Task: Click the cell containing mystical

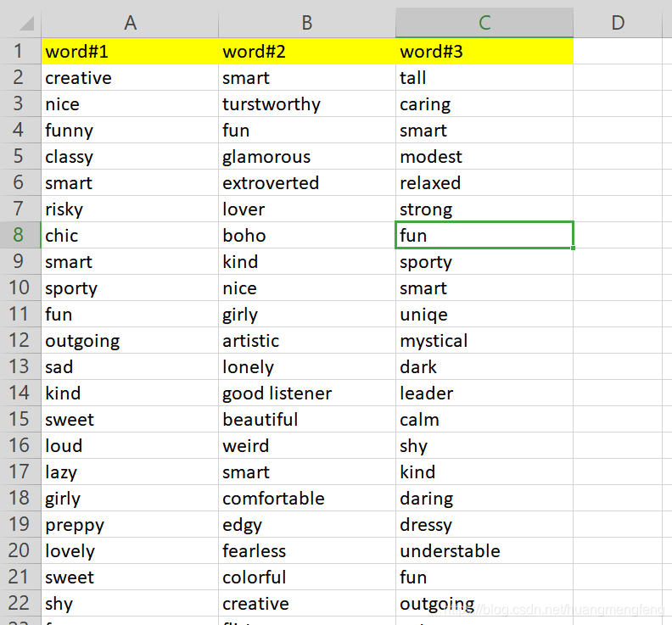Action: [x=484, y=340]
